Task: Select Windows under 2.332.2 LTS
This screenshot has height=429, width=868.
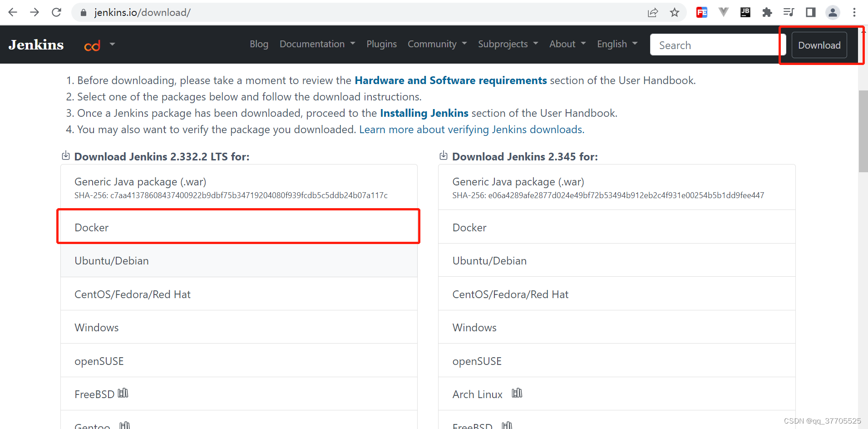Action: 239,327
